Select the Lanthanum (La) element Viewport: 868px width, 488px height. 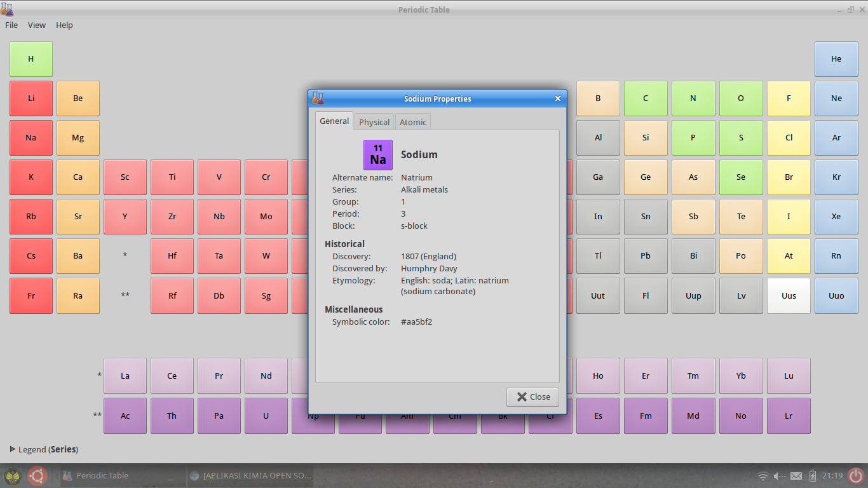click(x=125, y=376)
